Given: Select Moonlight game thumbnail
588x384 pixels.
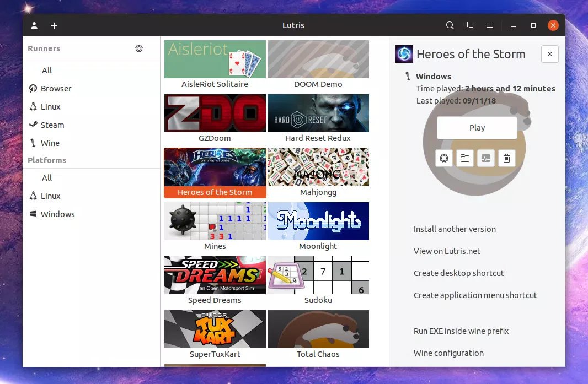Looking at the screenshot, I should 318,221.
